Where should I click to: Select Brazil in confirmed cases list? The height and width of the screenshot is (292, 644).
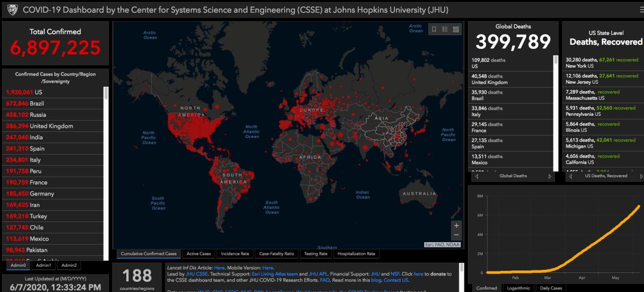coord(37,103)
